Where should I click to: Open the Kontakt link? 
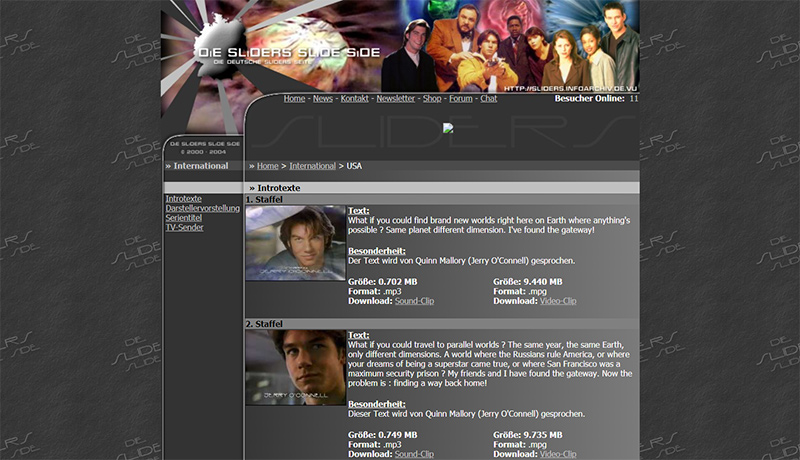coord(354,98)
